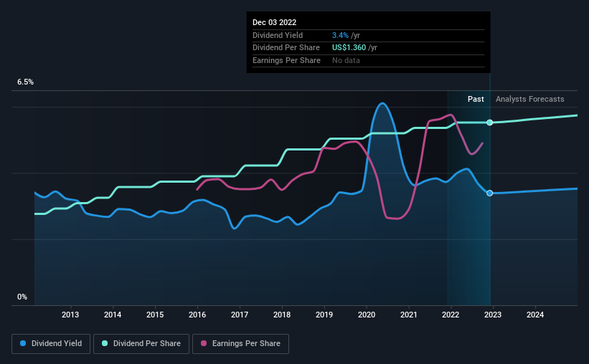Click the Past section label
The height and width of the screenshot is (364, 589).
click(x=476, y=99)
